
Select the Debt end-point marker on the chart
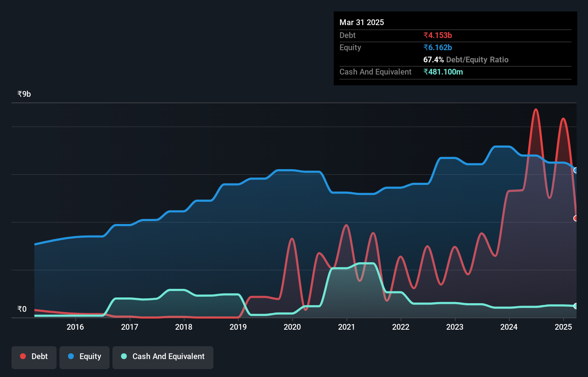pos(576,218)
